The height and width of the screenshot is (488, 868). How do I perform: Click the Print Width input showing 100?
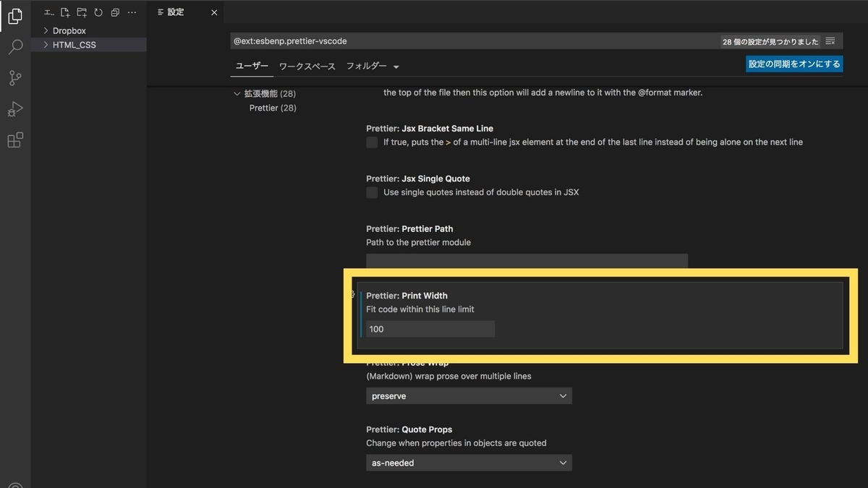pyautogui.click(x=430, y=329)
